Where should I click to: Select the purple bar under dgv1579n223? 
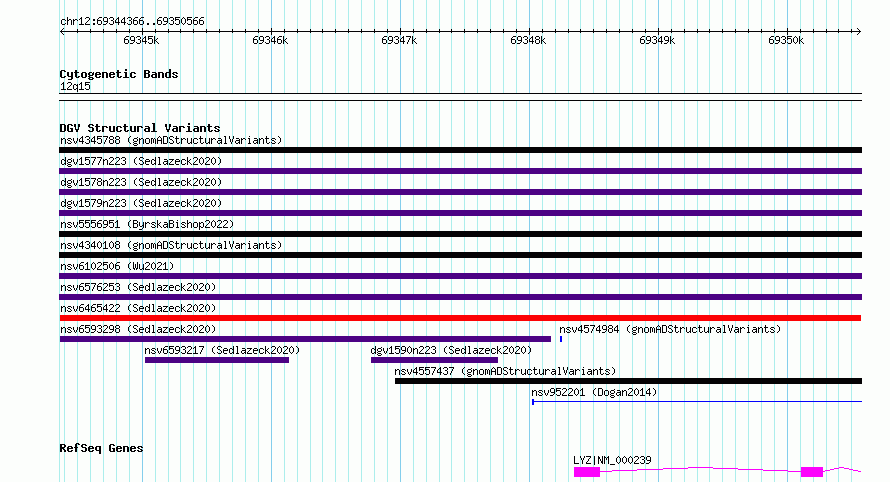[460, 213]
